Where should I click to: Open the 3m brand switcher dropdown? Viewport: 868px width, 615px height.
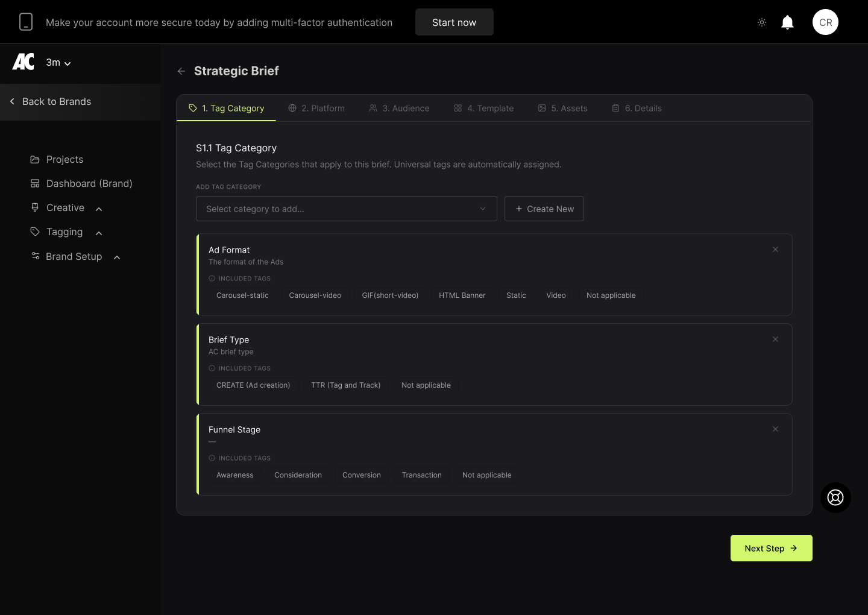click(58, 63)
